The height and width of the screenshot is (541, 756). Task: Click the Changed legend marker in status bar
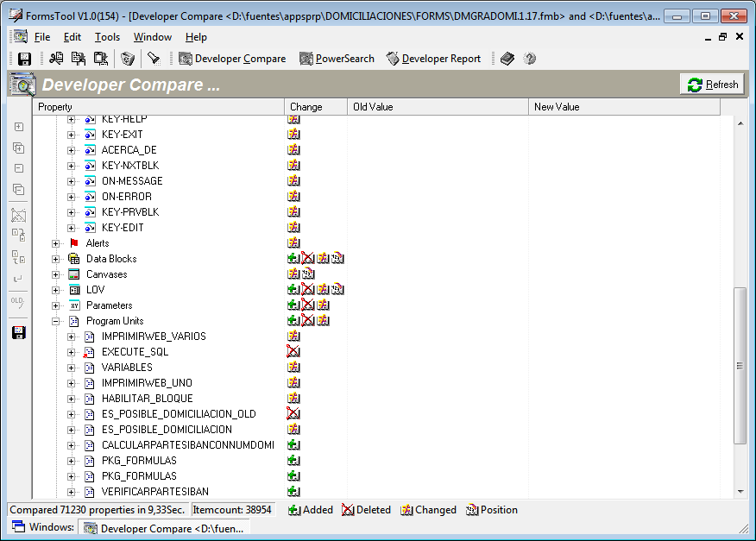406,510
